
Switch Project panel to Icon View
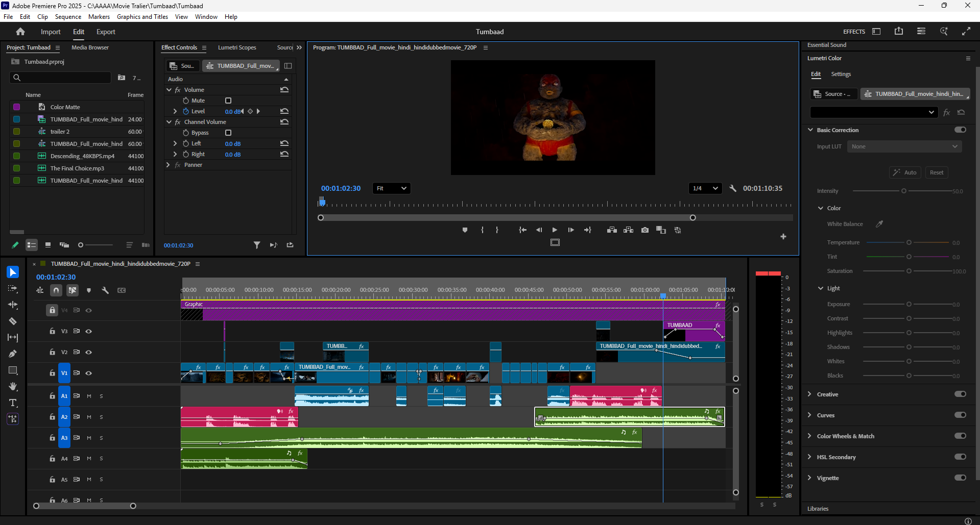click(x=48, y=245)
